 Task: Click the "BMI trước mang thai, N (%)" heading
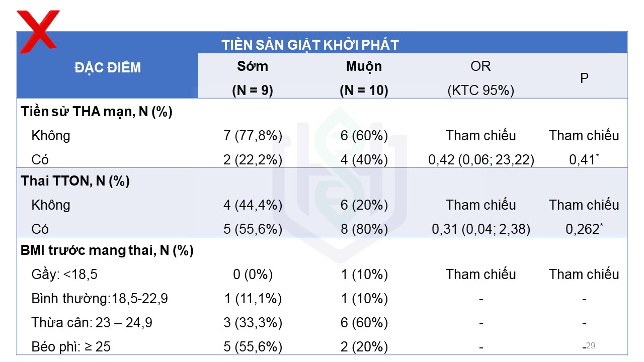(x=108, y=250)
